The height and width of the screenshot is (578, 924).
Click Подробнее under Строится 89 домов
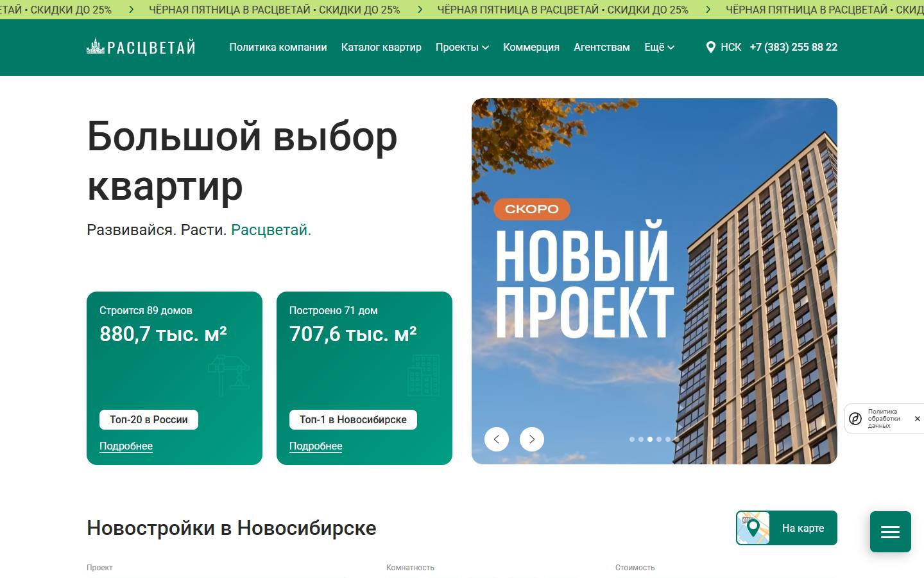[x=126, y=446]
